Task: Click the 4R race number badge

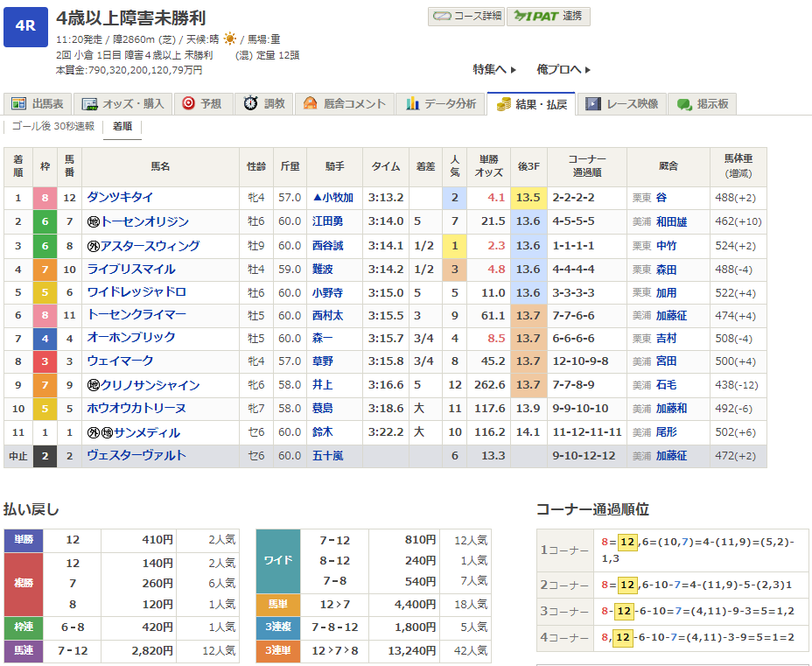Action: tap(25, 25)
